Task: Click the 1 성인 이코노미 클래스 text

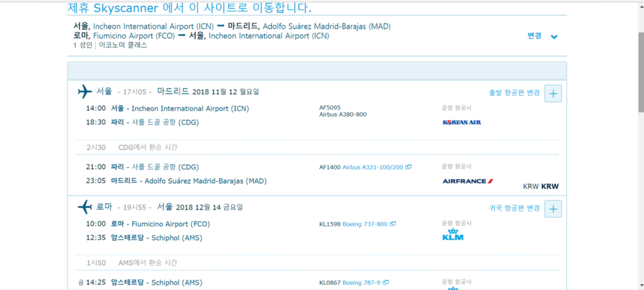Action: pos(110,45)
